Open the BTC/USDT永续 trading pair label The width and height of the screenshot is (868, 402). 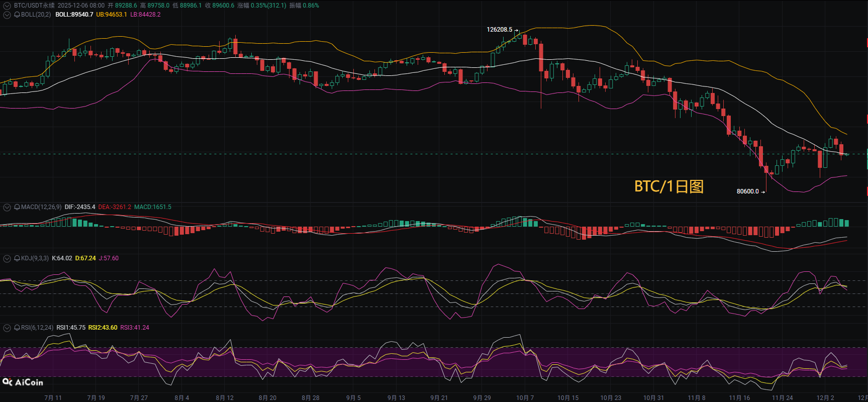coord(34,6)
